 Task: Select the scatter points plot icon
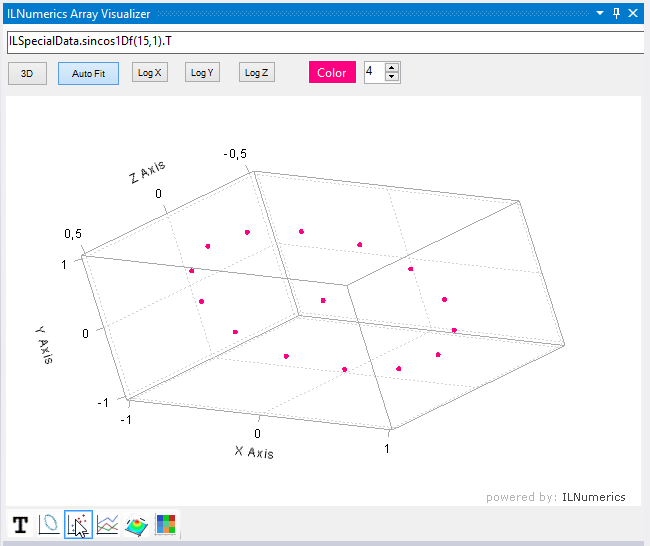(78, 524)
